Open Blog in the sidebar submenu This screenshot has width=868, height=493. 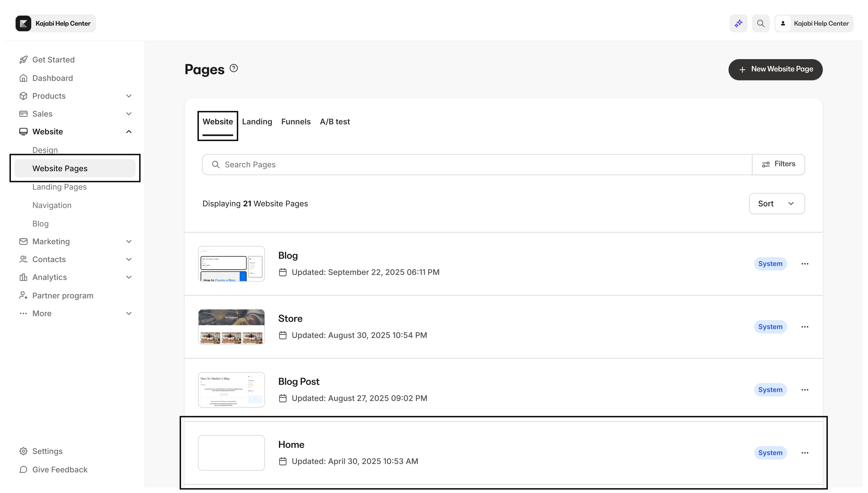[x=41, y=224]
